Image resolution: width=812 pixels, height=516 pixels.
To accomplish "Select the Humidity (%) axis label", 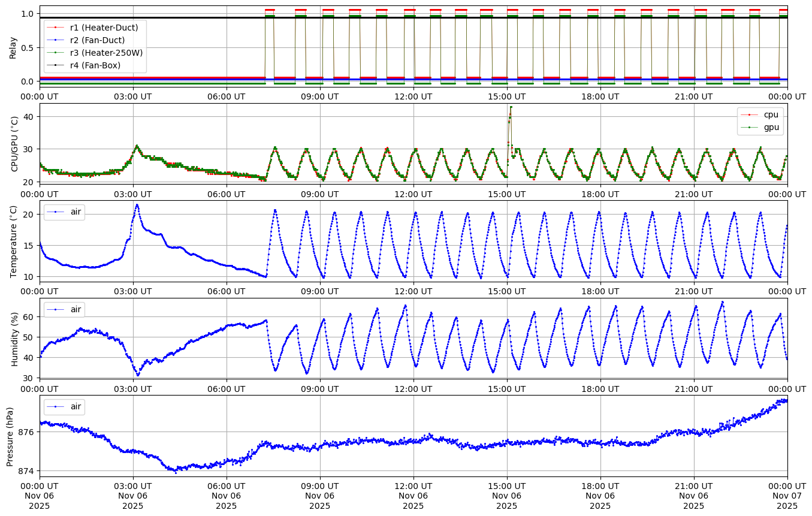I will (15, 339).
